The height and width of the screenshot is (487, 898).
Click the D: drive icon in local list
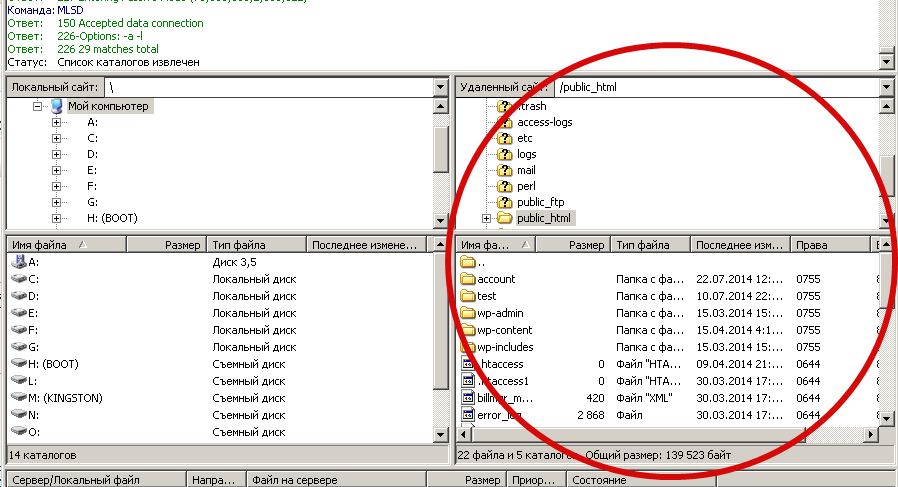coord(19,296)
